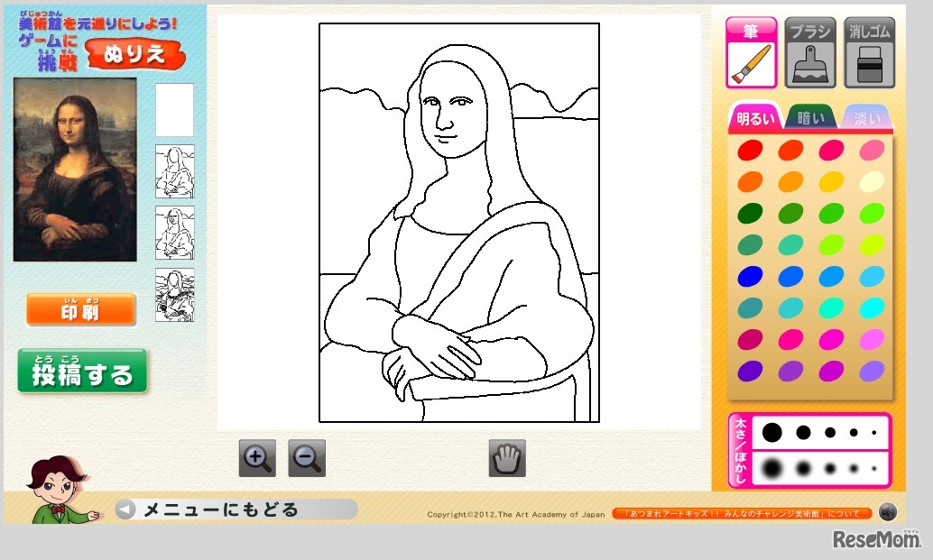Pick the cyan swatch in sixth row
The height and width of the screenshot is (560, 933).
pos(872,308)
